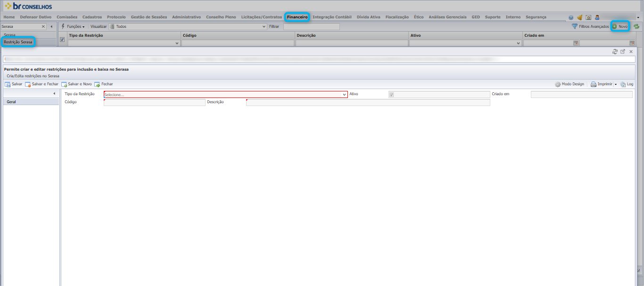The height and width of the screenshot is (286, 644).
Task: Expand the Imprimir options arrow
Action: 615,84
